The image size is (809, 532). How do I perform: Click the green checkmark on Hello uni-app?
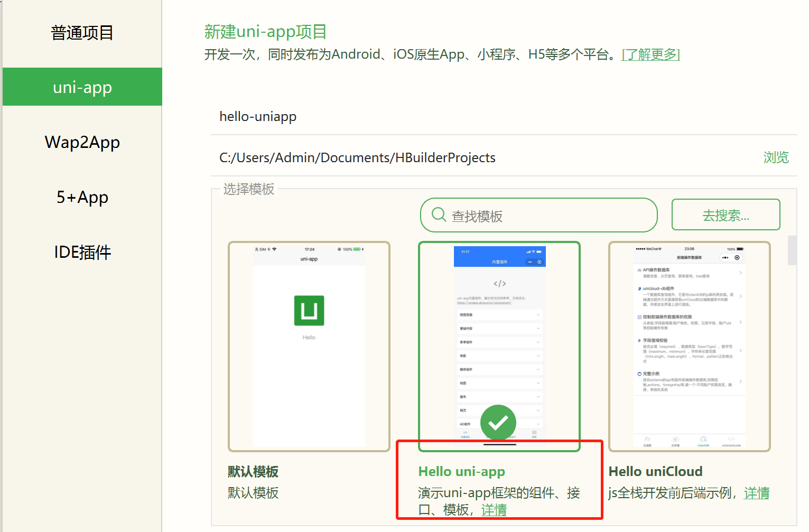click(498, 423)
